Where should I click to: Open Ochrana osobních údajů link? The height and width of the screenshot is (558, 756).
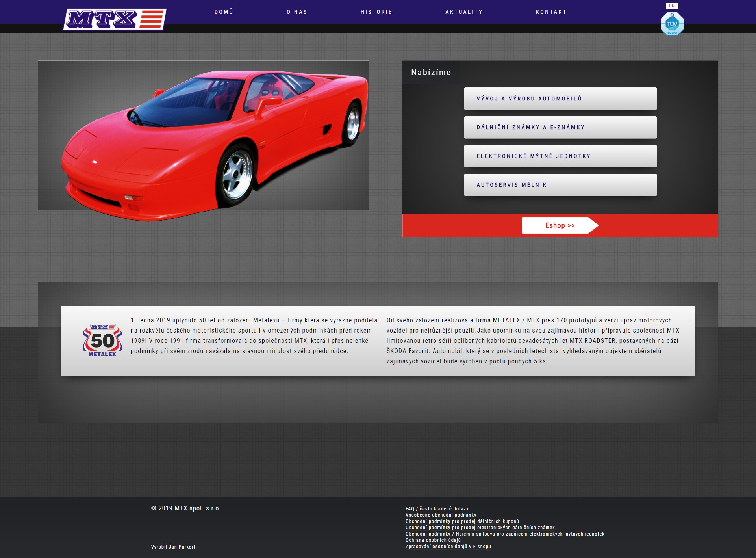pyautogui.click(x=433, y=540)
